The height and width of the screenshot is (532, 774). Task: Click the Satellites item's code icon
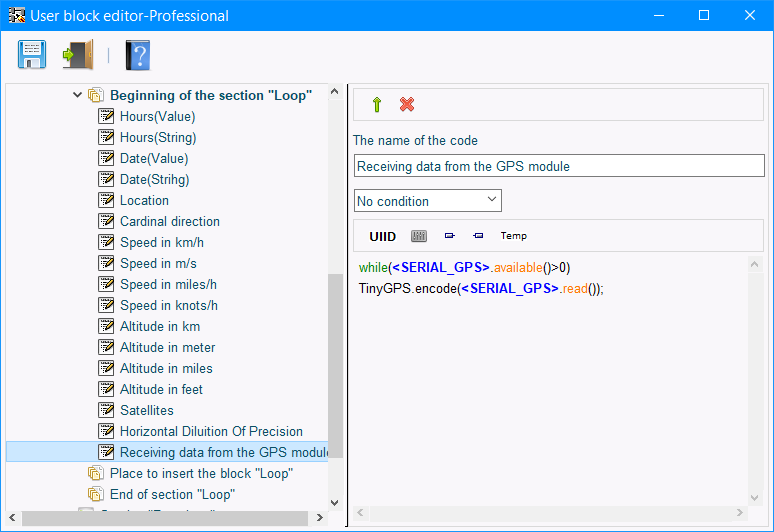click(x=106, y=410)
